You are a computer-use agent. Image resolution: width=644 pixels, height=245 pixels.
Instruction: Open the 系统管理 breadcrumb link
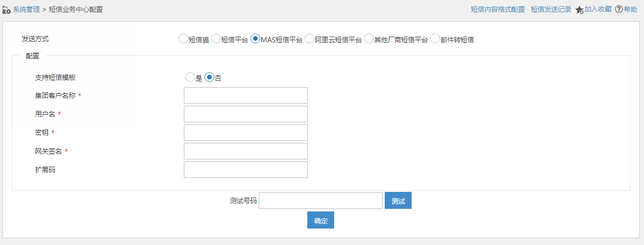coord(26,9)
